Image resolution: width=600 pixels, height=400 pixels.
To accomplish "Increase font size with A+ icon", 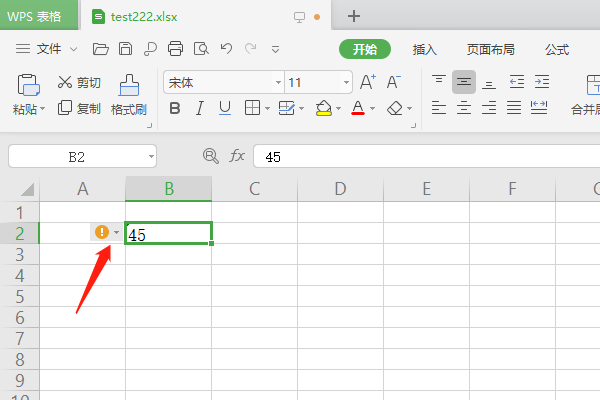I will [x=368, y=82].
